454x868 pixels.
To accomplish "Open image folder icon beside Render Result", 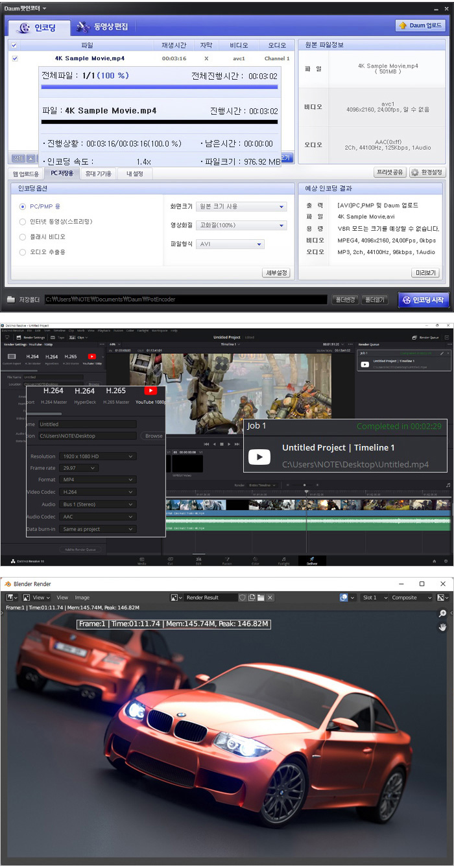I will tap(260, 598).
